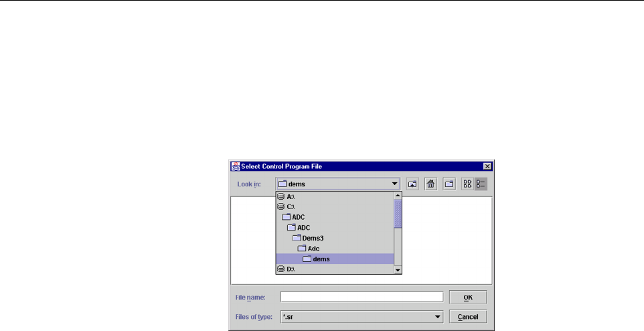Click the Java icon in dialog title bar

(236, 166)
